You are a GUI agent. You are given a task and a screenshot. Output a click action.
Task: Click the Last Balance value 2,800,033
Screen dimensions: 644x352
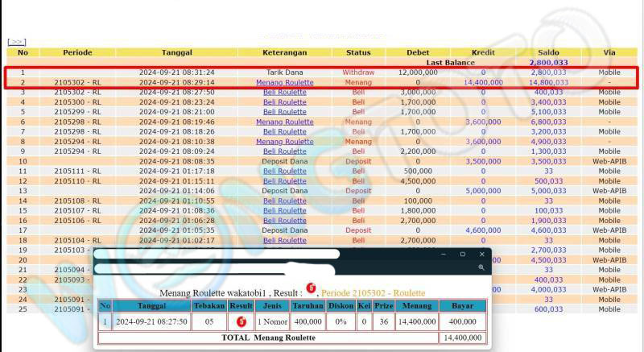pos(547,62)
